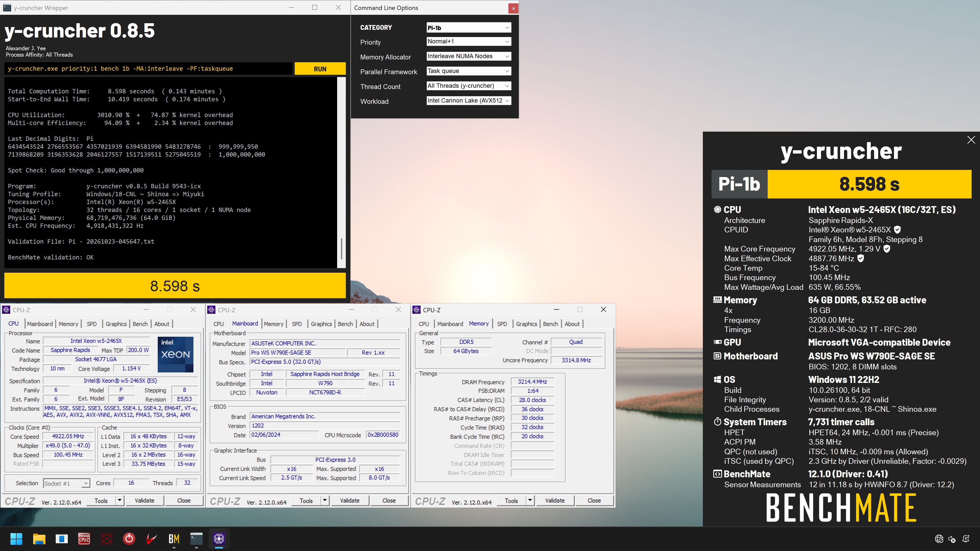The height and width of the screenshot is (551, 980).
Task: Open File Explorer from the taskbar
Action: point(39,539)
